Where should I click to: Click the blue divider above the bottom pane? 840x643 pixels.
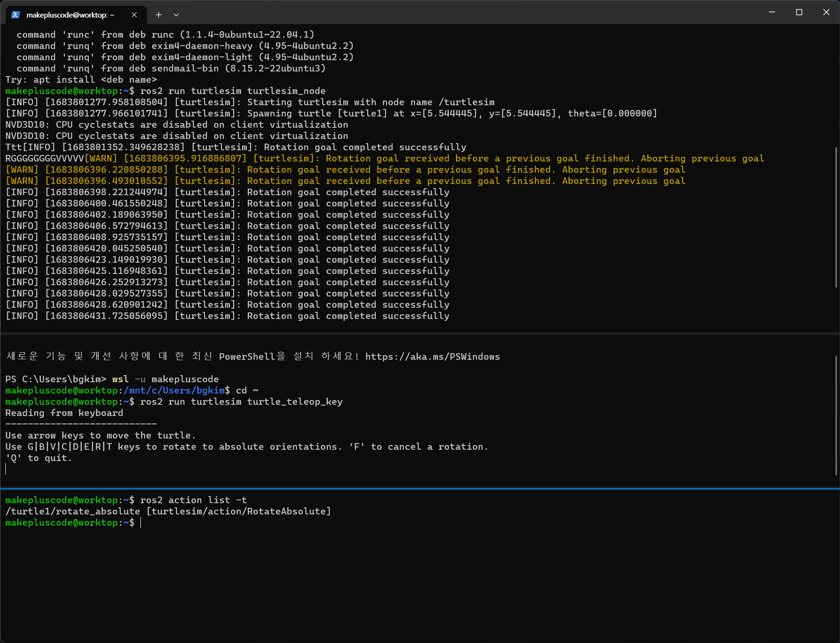(420, 488)
